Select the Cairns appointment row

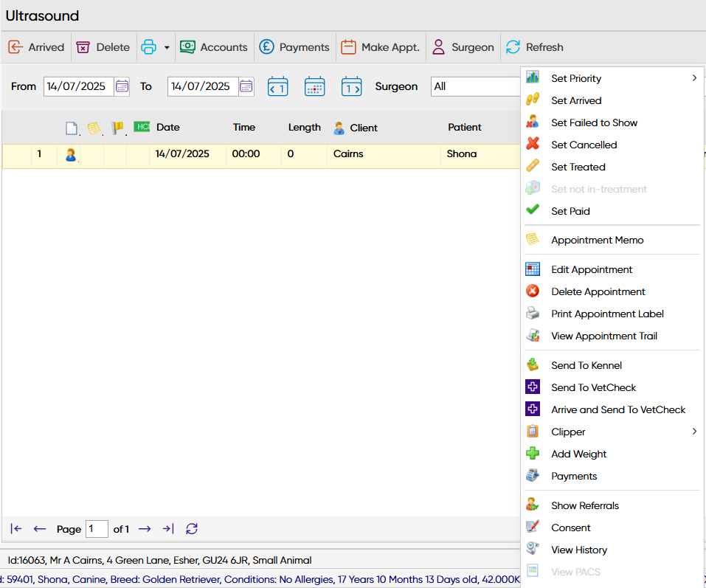(x=347, y=154)
